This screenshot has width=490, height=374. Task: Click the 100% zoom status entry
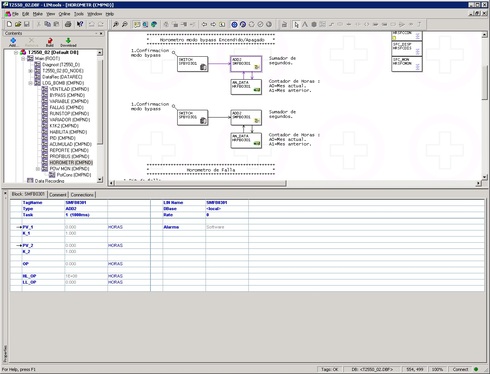tap(437, 369)
